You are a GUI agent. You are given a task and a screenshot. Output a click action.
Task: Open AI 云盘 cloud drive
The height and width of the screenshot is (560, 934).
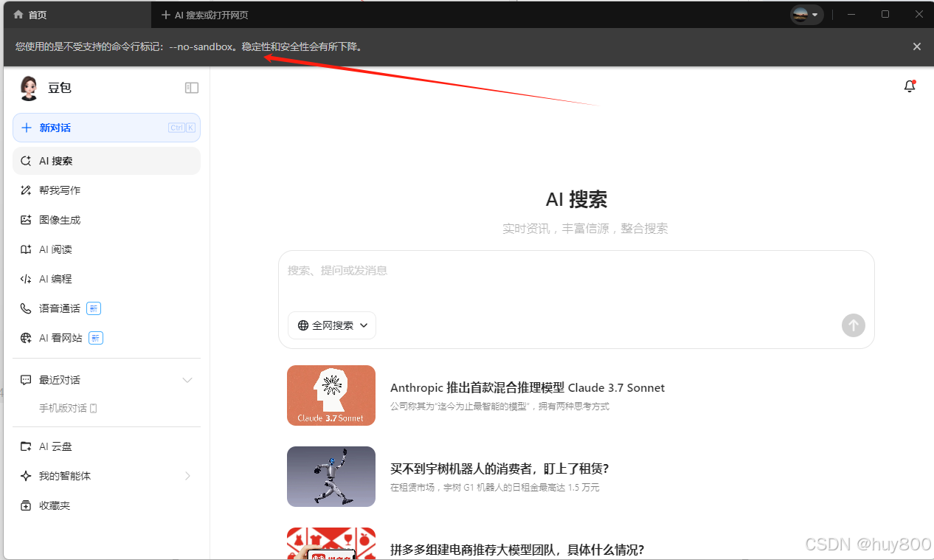[x=106, y=446]
